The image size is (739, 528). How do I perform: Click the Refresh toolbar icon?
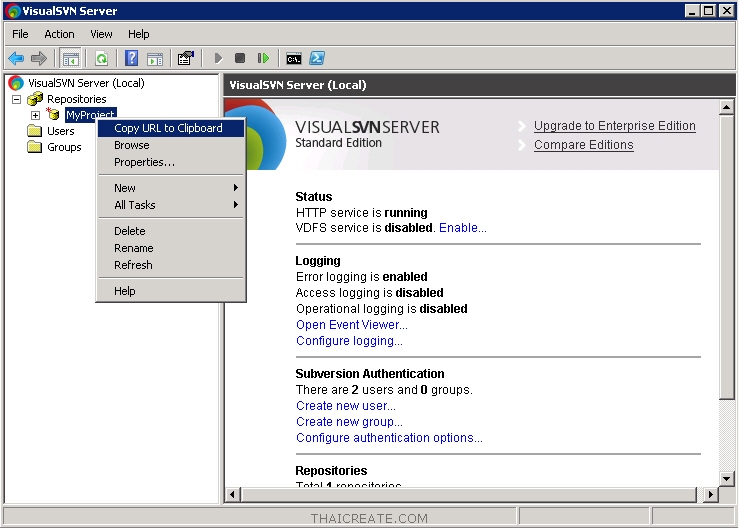pyautogui.click(x=102, y=58)
